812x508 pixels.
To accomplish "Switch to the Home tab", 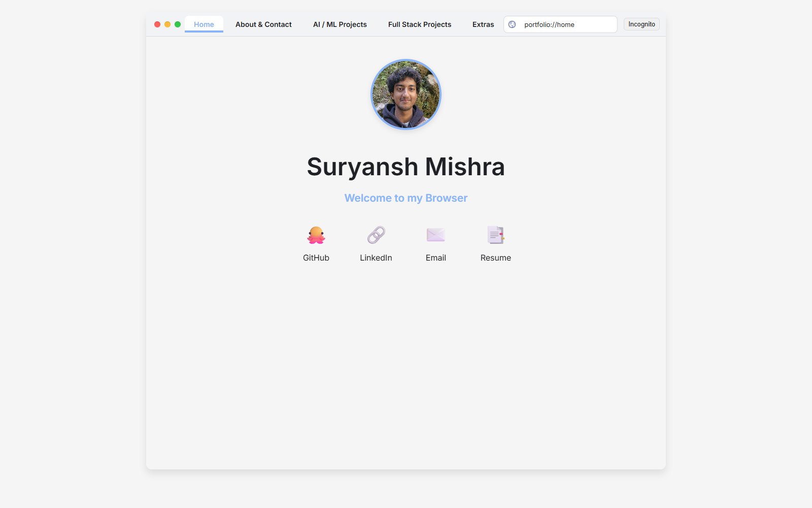I will 204,24.
